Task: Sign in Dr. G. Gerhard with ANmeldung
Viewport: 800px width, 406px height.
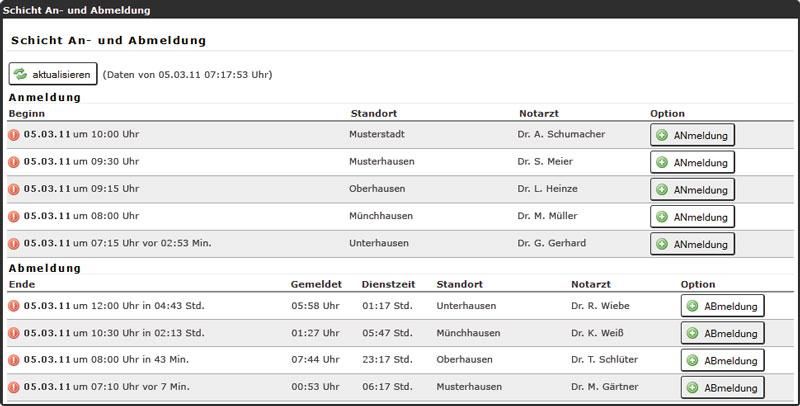Action: click(x=692, y=243)
